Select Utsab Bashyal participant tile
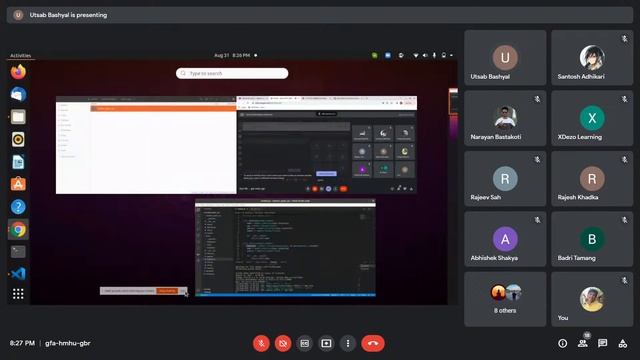This screenshot has height=360, width=640. (x=505, y=58)
